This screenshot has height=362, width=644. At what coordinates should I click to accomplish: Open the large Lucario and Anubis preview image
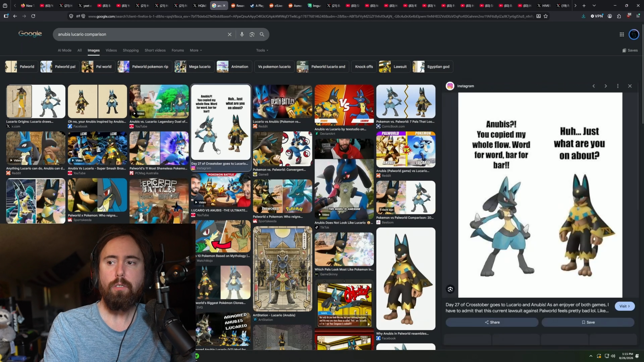point(540,195)
